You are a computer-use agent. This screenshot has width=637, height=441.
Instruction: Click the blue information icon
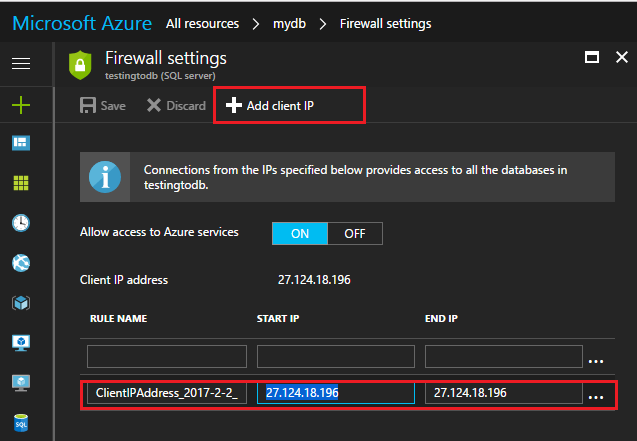pos(105,177)
